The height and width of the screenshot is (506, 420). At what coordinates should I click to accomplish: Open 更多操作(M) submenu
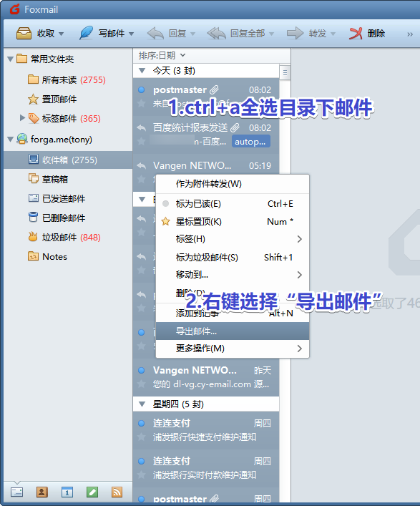point(233,349)
